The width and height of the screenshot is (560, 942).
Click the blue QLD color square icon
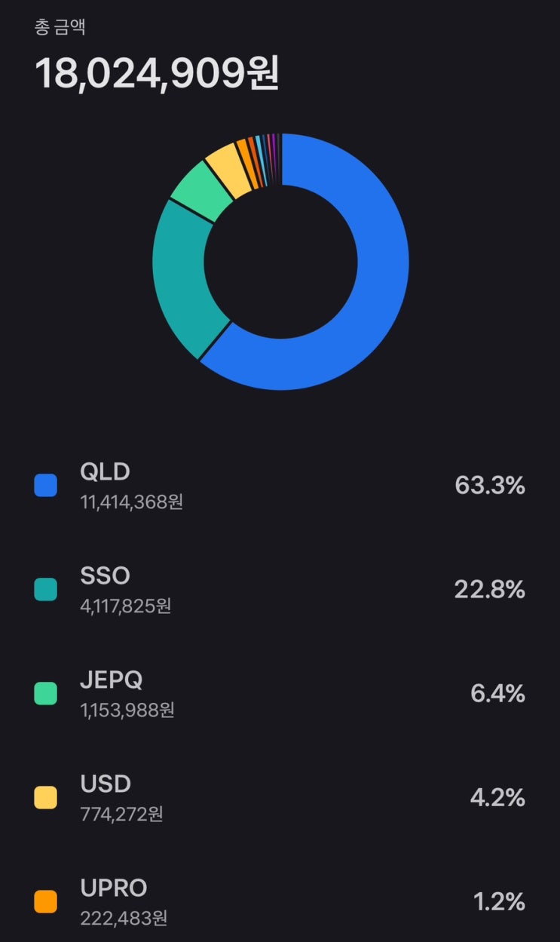coord(45,484)
